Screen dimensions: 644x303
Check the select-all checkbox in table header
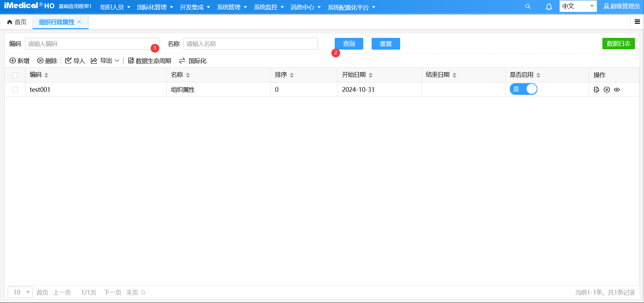(15, 75)
